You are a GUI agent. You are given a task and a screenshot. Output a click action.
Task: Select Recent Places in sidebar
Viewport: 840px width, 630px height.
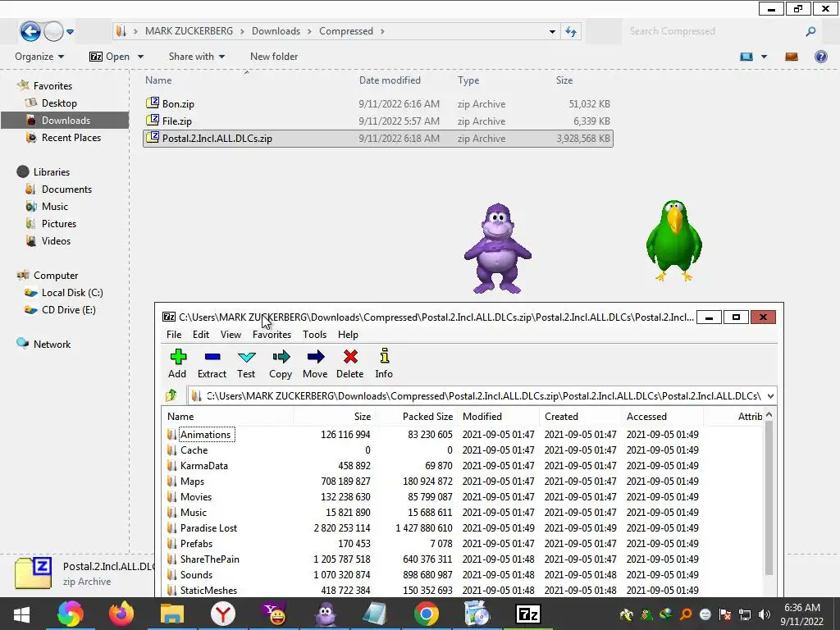point(71,138)
